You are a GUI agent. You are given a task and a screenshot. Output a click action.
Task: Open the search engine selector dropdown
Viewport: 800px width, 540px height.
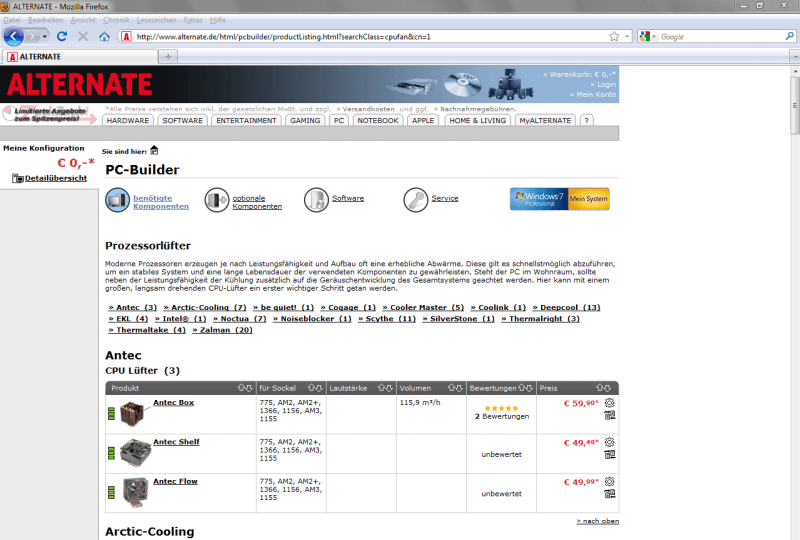(647, 37)
